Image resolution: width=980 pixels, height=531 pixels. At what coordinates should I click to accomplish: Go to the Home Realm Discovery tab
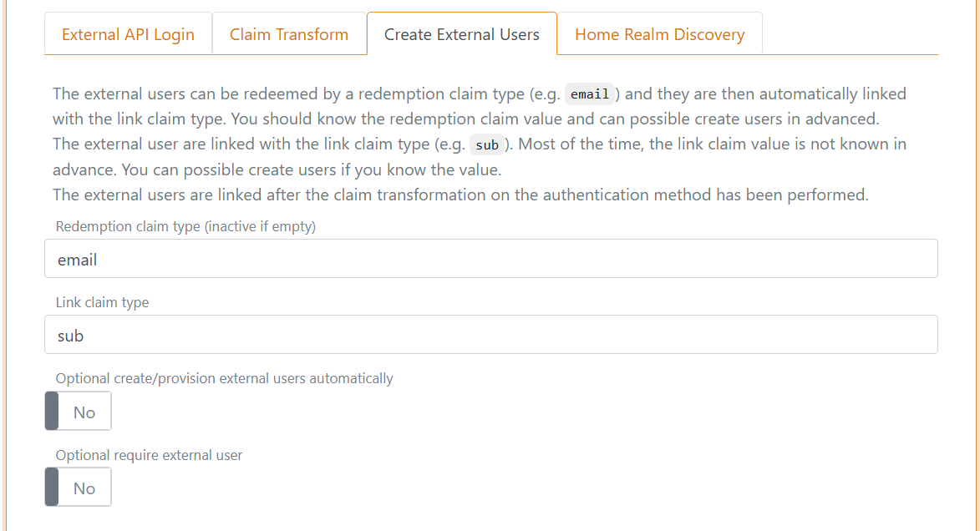pos(659,34)
